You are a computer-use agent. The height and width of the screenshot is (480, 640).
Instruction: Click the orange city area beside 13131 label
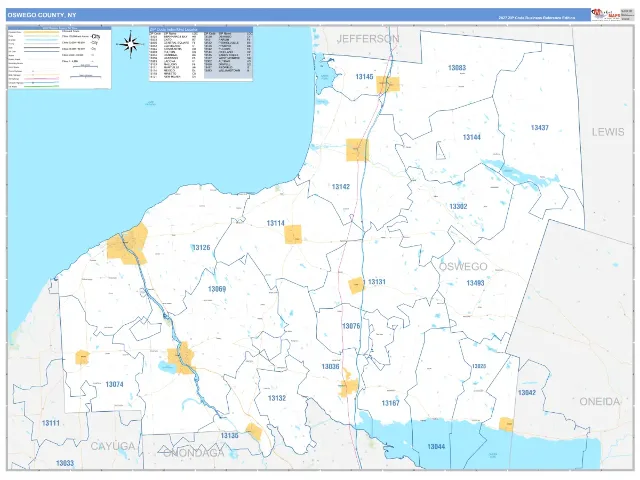pos(356,285)
